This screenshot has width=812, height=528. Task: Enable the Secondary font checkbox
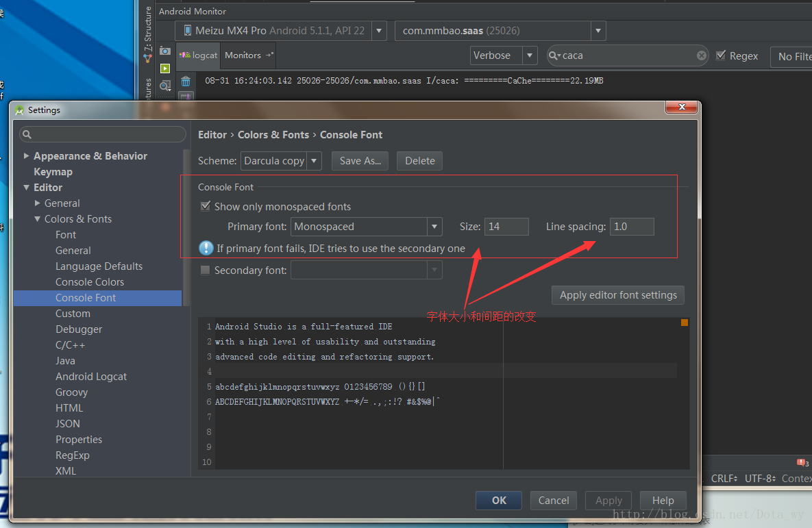tap(205, 270)
